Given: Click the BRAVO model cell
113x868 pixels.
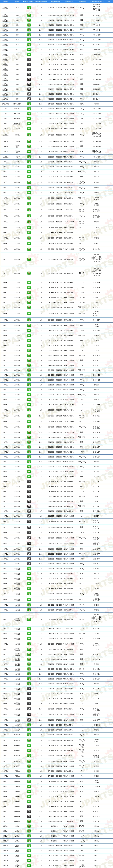Looking at the screenshot, I should pyautogui.click(x=17, y=114).
